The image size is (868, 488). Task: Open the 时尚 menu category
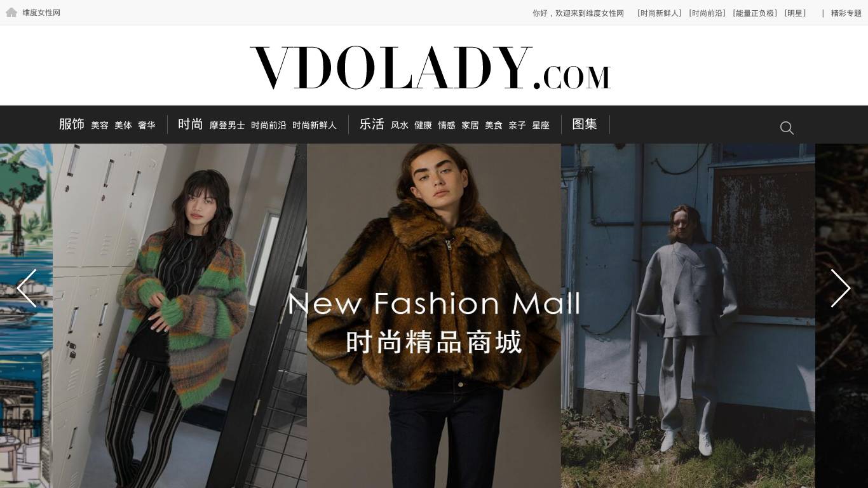(x=191, y=124)
